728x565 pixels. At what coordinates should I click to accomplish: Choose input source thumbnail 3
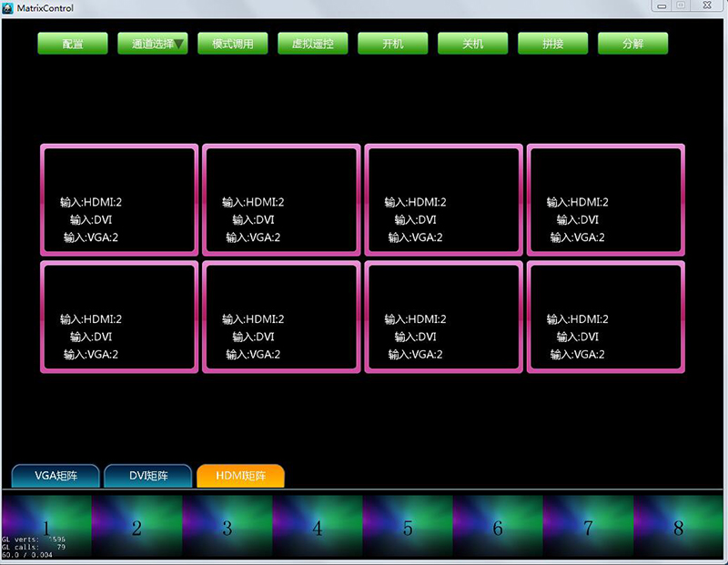(x=227, y=527)
